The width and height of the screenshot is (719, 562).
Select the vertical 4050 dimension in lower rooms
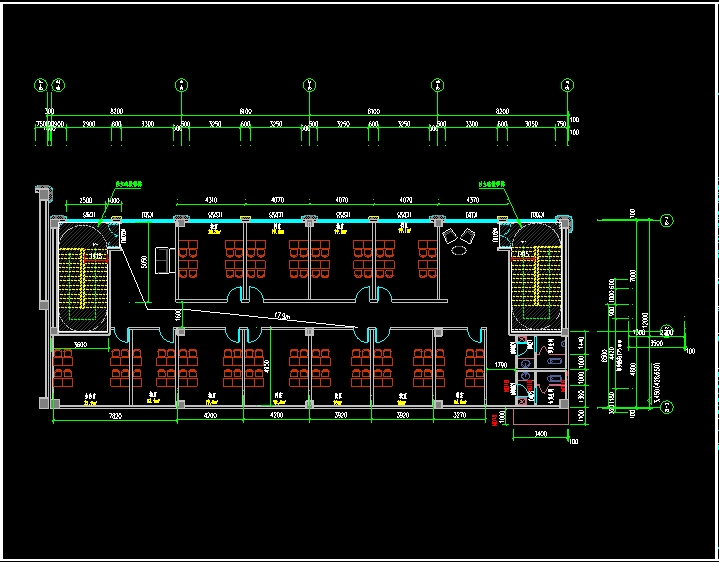click(x=266, y=366)
